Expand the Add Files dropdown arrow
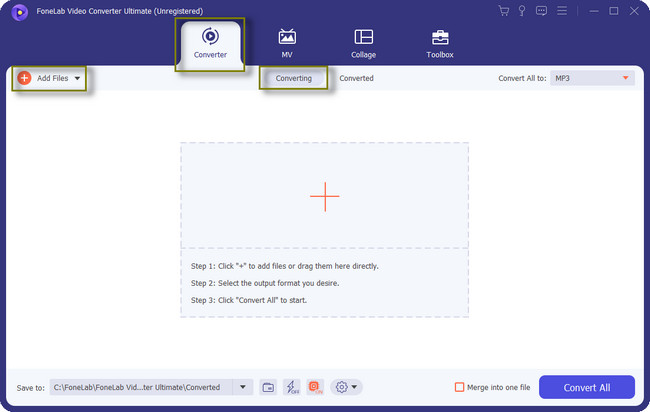650x412 pixels. click(78, 78)
